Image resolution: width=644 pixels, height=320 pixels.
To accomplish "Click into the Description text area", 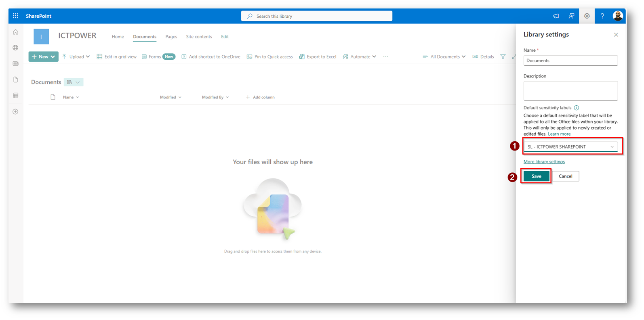I will click(570, 91).
